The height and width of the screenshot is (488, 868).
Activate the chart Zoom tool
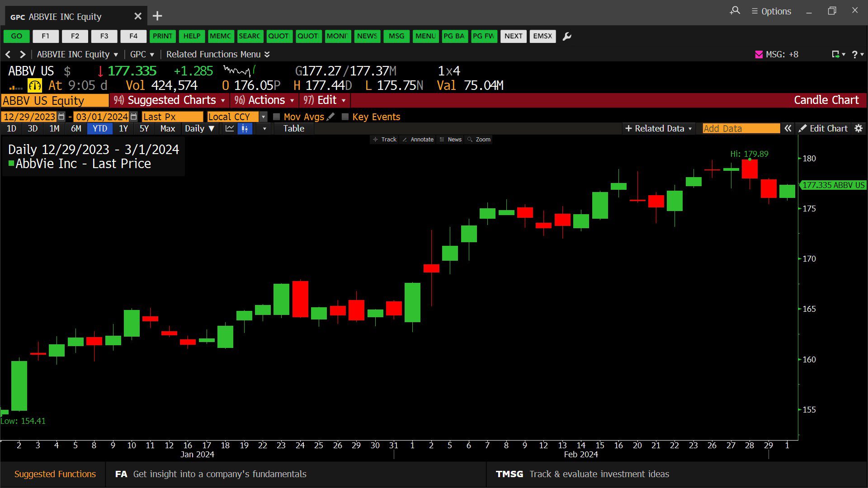coord(479,140)
